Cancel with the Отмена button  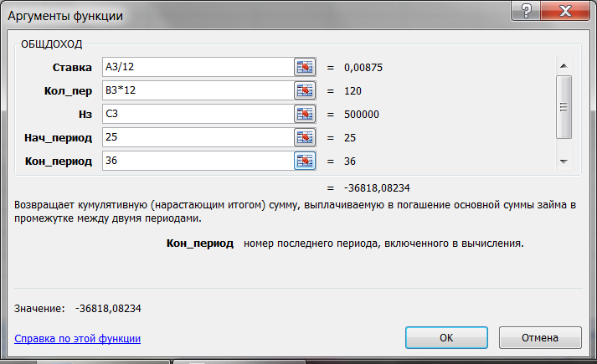(x=540, y=338)
